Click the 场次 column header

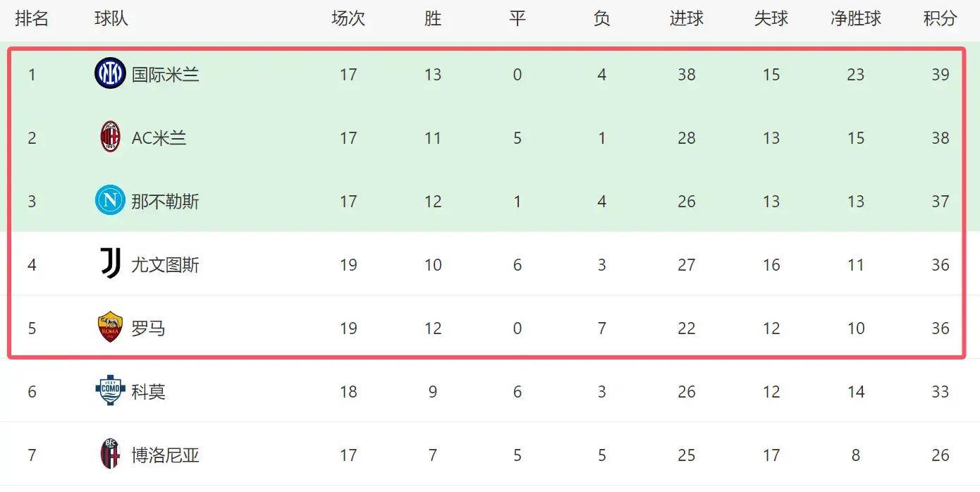coord(348,18)
